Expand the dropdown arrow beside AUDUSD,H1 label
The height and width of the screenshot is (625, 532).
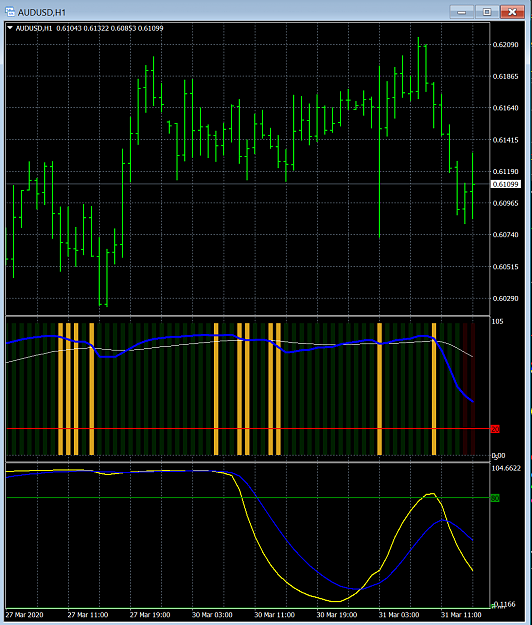click(x=10, y=28)
